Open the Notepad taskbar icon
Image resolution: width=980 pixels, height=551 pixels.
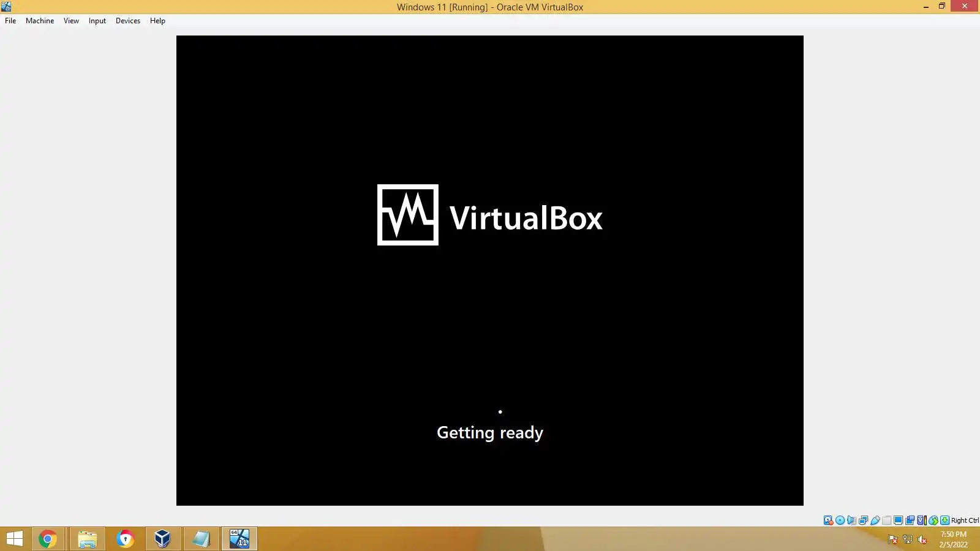pos(201,539)
